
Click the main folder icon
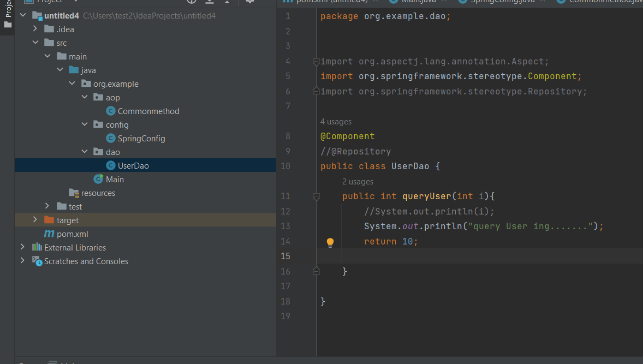click(x=62, y=56)
